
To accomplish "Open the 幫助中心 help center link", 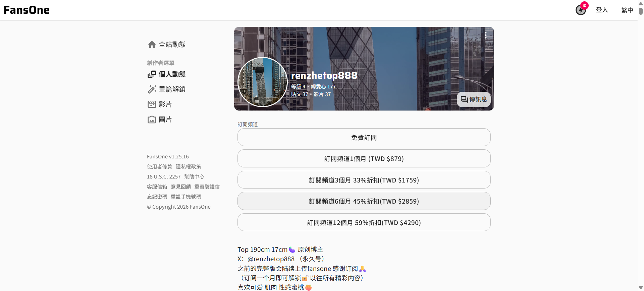I will [194, 176].
